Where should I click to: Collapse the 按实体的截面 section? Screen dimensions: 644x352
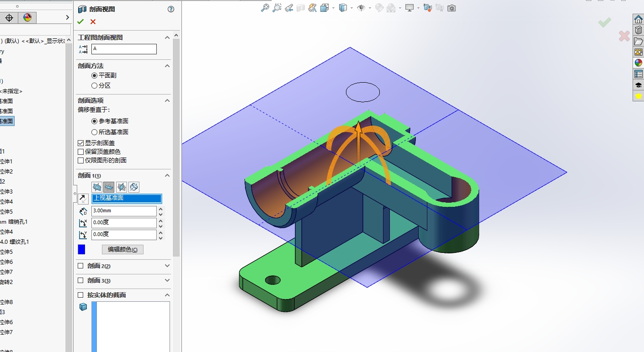tap(167, 295)
